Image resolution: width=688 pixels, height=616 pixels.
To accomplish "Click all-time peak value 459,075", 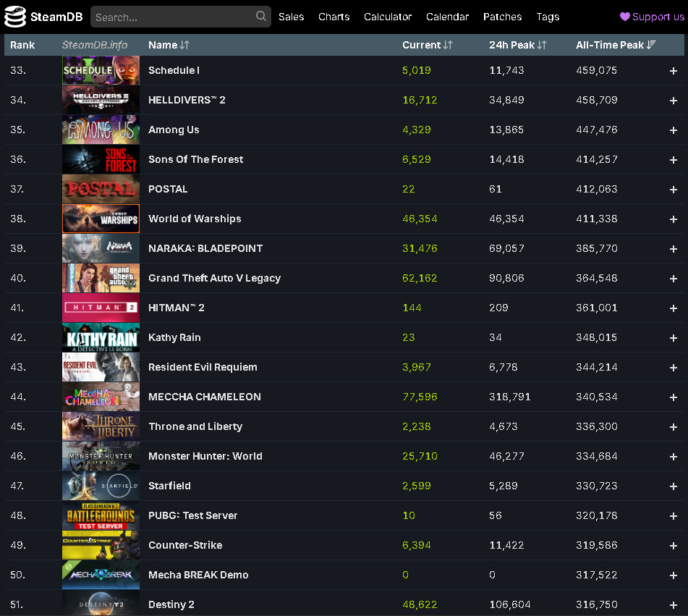I will coord(596,70).
